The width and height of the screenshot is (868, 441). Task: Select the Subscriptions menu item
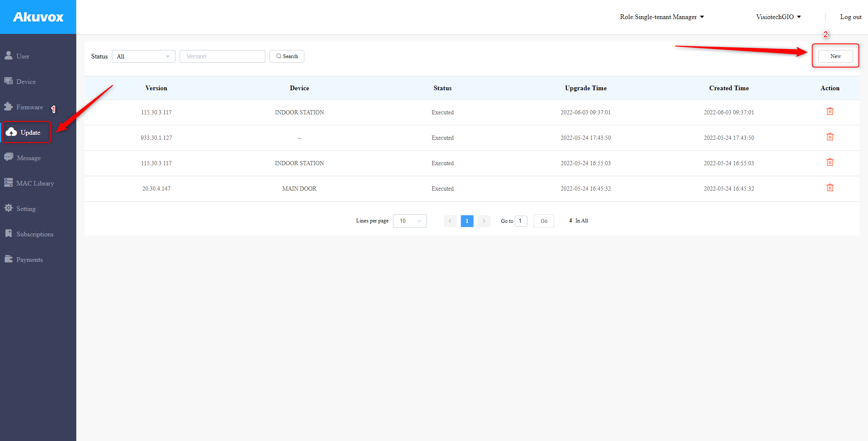[9, 233]
